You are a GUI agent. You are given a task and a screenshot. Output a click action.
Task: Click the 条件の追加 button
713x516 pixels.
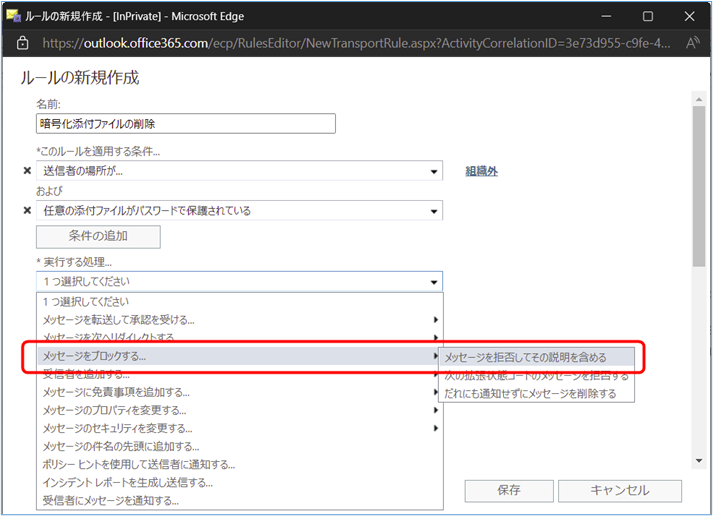[98, 236]
